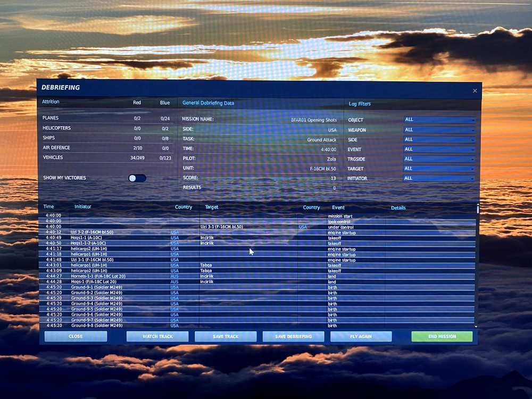Viewport: 532px width, 399px height.
Task: Select the 'took control' log row
Action: [x=258, y=221]
